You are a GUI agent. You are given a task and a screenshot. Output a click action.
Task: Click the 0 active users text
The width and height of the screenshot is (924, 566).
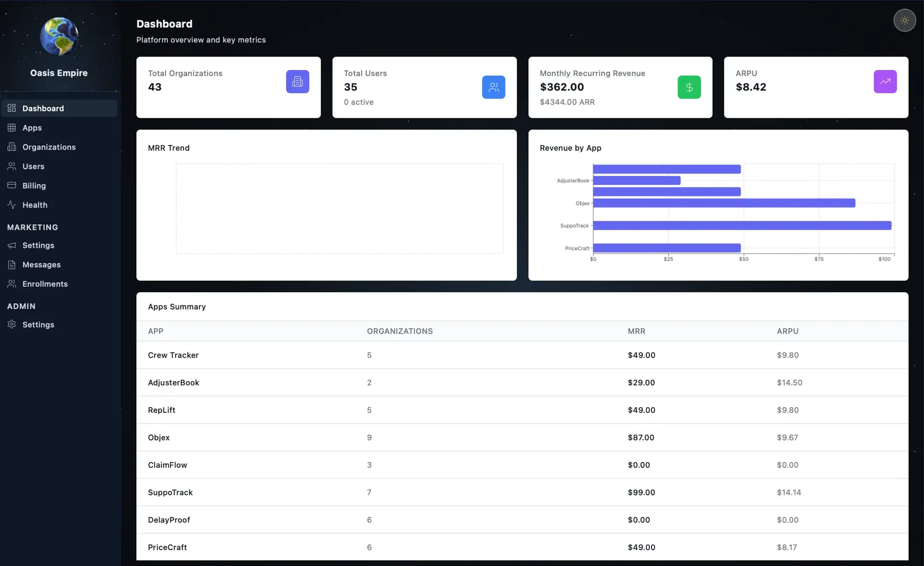(359, 102)
